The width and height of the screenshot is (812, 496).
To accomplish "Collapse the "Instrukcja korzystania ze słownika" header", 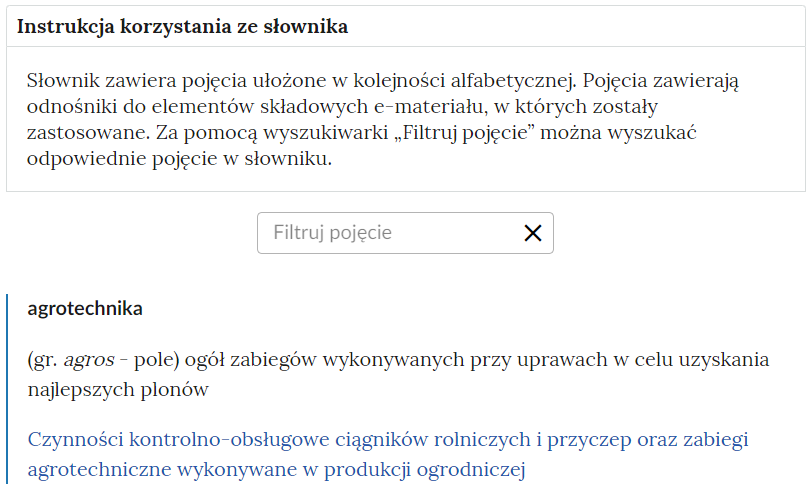I will click(x=406, y=26).
